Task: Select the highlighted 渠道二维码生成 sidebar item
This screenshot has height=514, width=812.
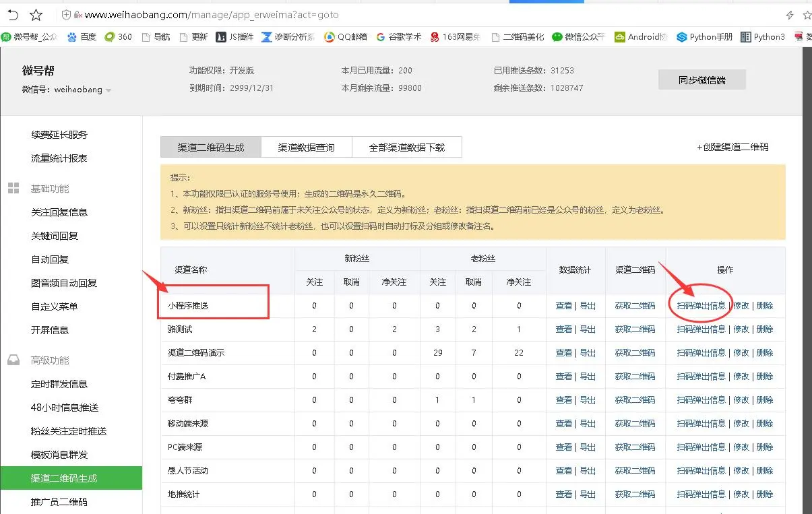Action: [71, 478]
